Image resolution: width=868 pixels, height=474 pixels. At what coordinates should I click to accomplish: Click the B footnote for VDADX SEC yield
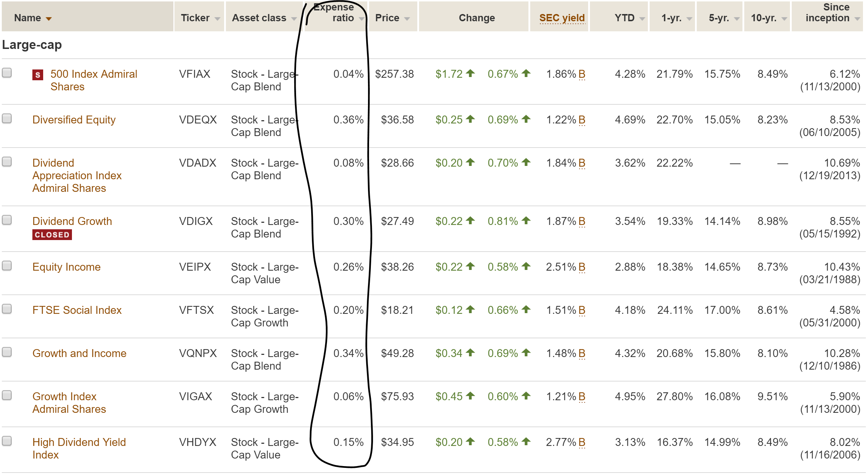click(x=582, y=163)
